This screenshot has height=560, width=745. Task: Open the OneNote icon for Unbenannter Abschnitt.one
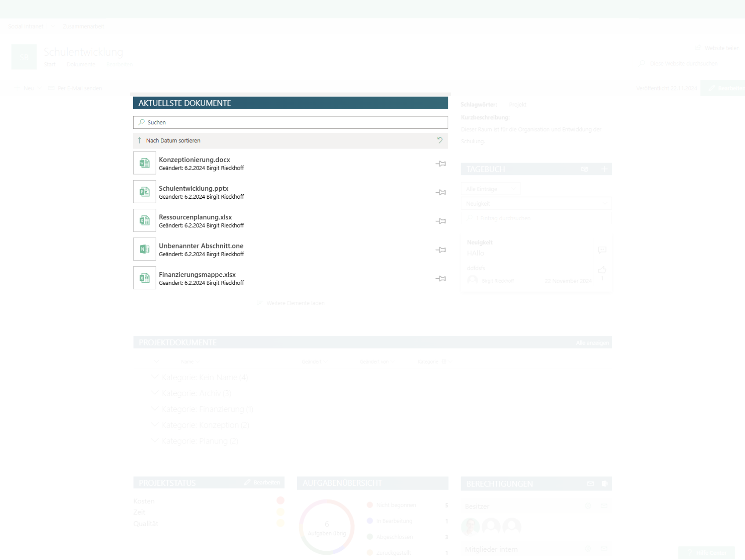(x=145, y=249)
